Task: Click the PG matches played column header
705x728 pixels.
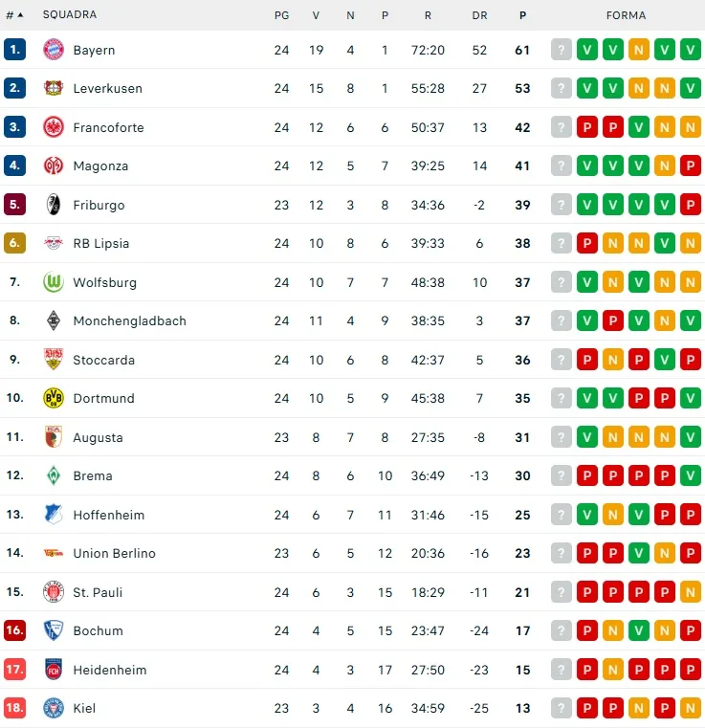Action: (x=281, y=15)
